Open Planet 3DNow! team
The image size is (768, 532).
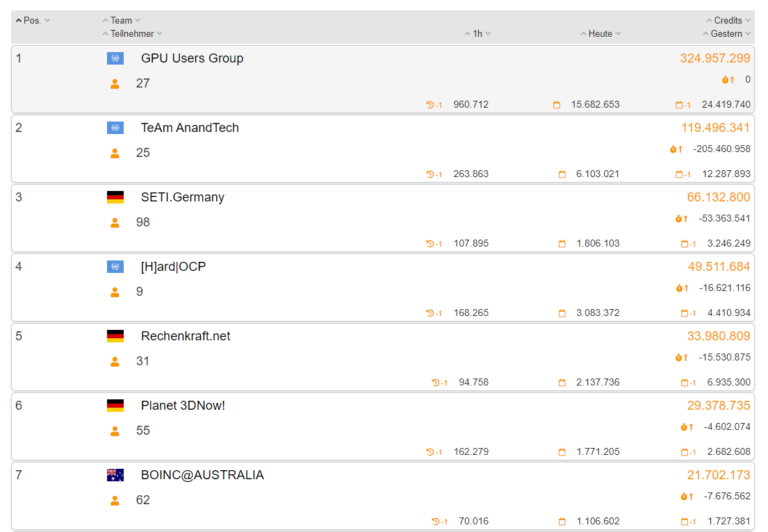[183, 406]
